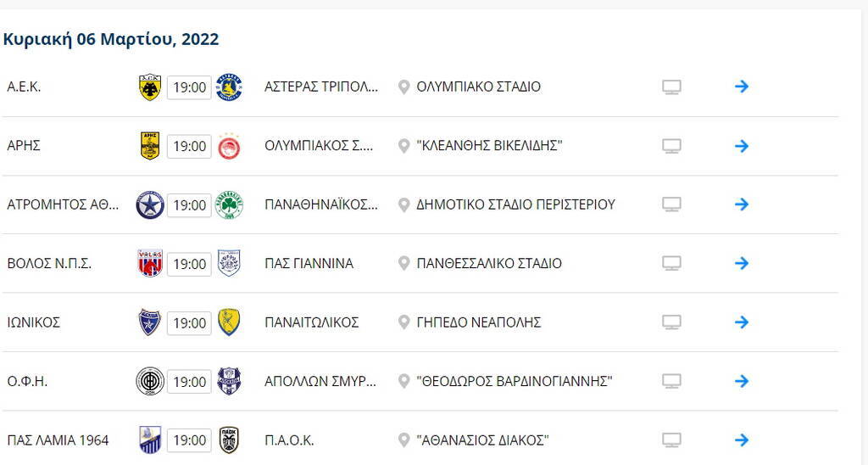Screen dimensions: 868x465
Task: Open match details arrow for ΒΟΛΟΣ Ν.Π.Σ. row
Action: [742, 263]
